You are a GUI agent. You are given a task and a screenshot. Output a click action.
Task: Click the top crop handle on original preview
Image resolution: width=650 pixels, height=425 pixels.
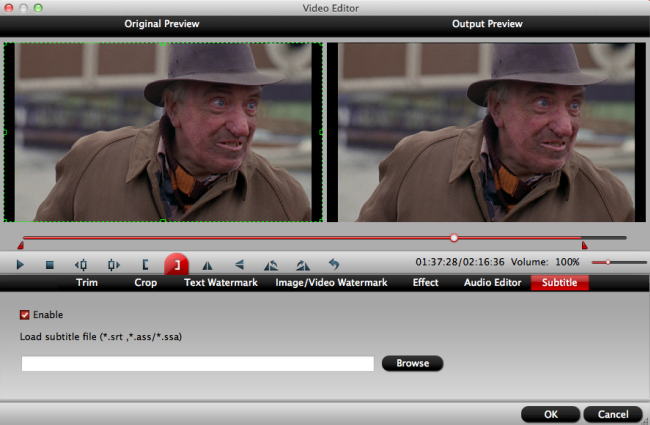163,43
